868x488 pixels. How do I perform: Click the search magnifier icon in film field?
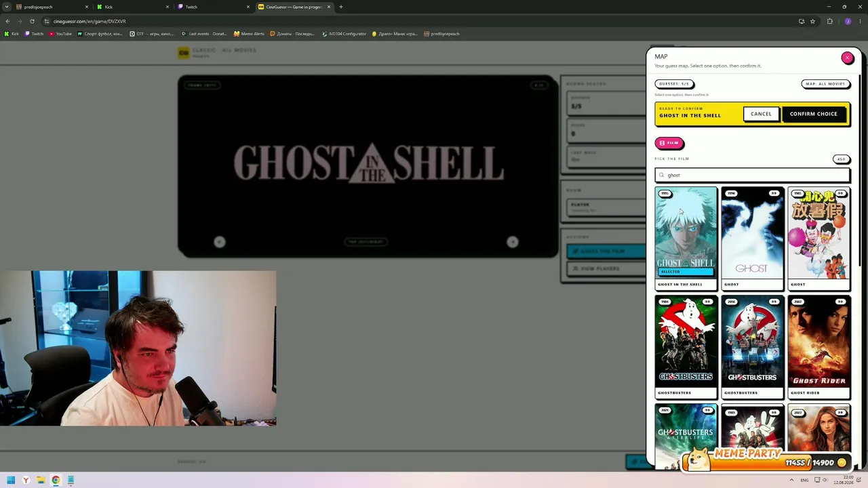pos(662,176)
